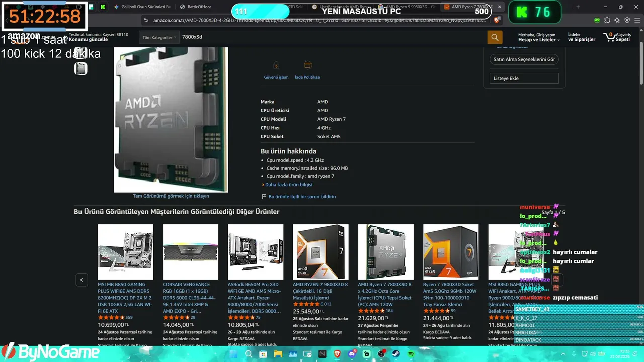Click the Güvenli işlem lock icon
The image size is (644, 362).
click(x=276, y=65)
